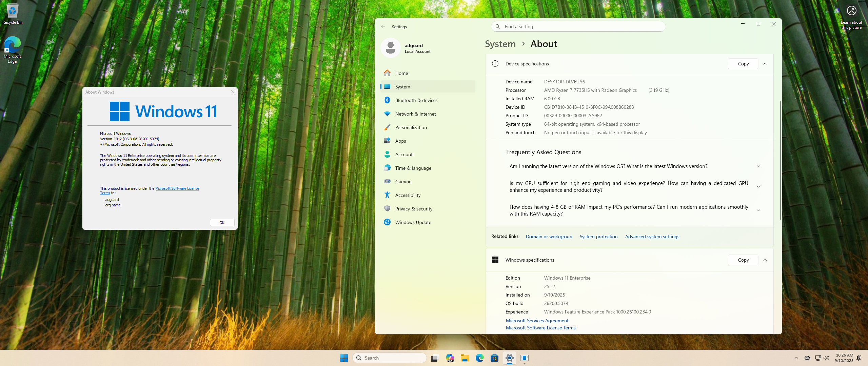Open Accessibility settings
Screen dimensions: 868x366
tap(428, 195)
